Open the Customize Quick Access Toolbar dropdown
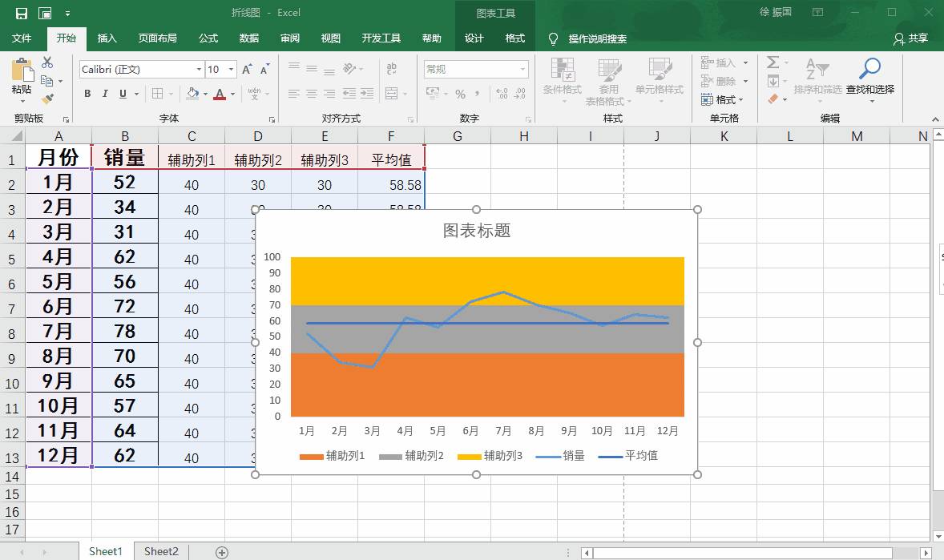Screen dimensions: 944x560 [x=67, y=14]
